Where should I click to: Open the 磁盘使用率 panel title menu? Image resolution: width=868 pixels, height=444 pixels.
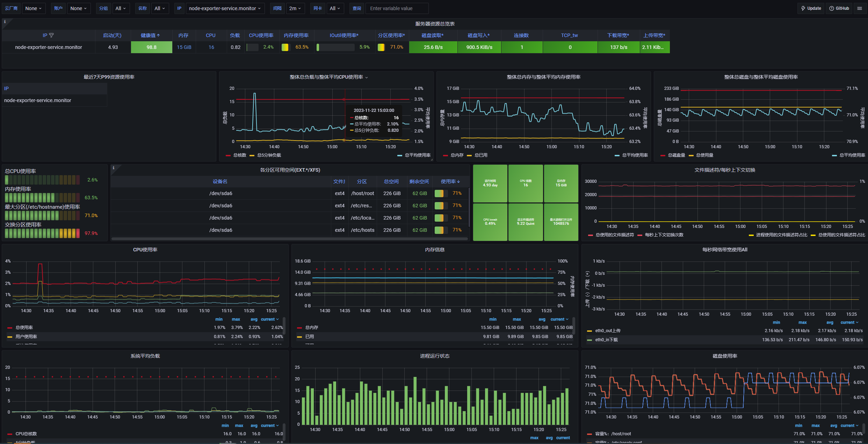[725, 356]
